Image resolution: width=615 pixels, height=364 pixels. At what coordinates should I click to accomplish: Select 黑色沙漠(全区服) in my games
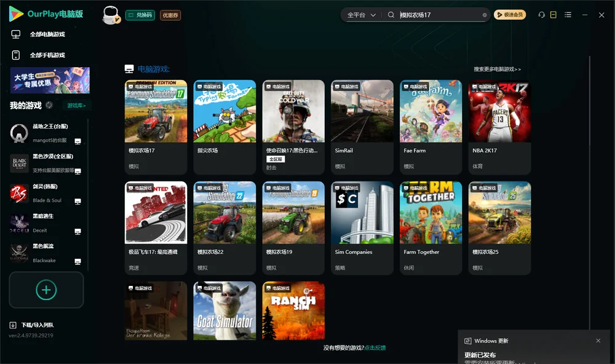46,163
